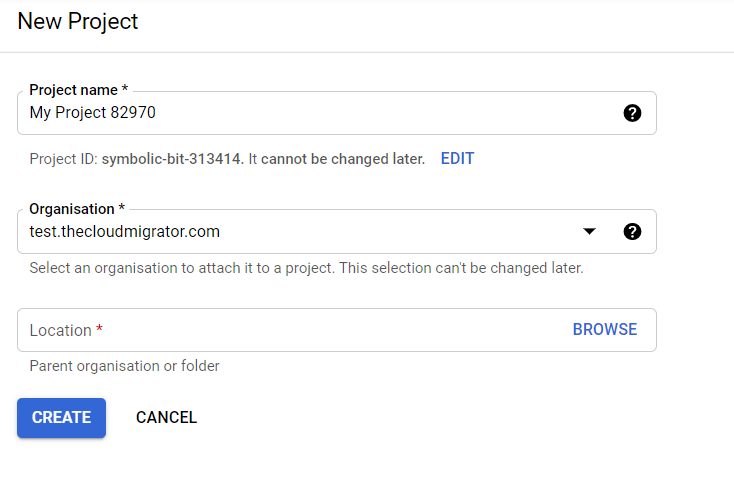Click the Project name field label

73,90
